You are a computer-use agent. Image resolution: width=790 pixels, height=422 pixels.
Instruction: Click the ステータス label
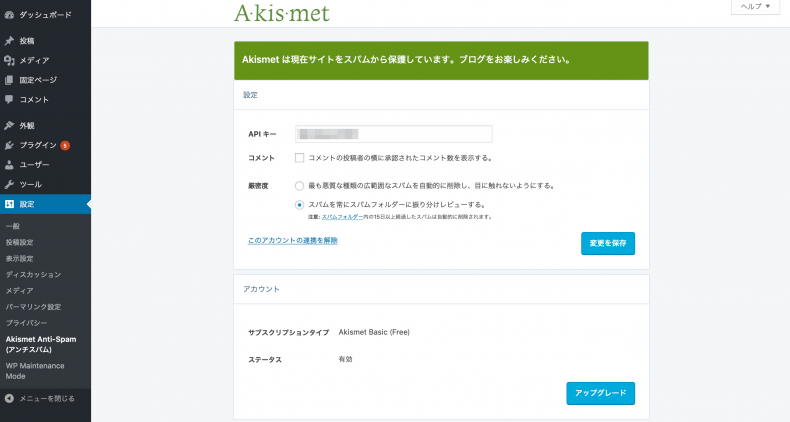265,360
